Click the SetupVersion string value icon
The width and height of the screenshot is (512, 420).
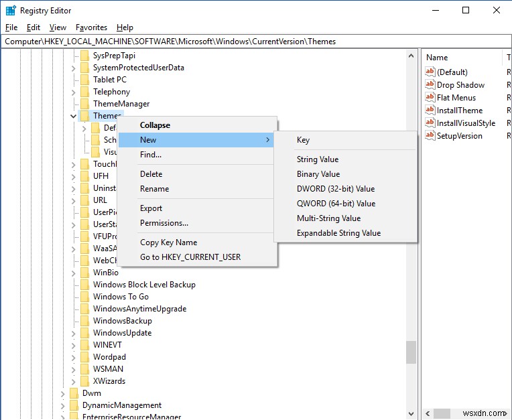coord(430,135)
